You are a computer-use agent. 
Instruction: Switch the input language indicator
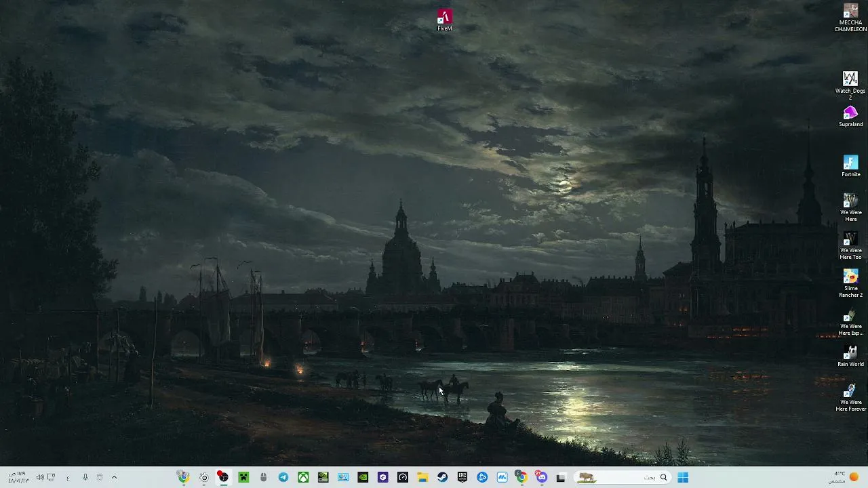(x=68, y=477)
